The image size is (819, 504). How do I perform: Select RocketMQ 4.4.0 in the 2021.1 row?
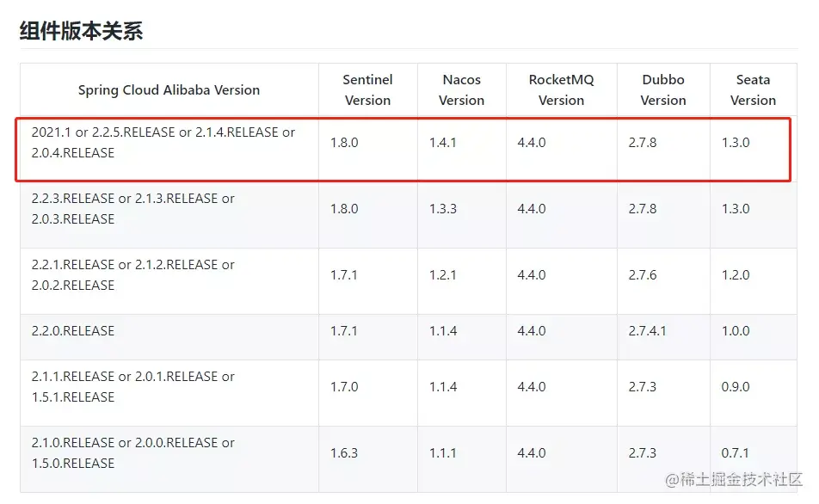532,143
